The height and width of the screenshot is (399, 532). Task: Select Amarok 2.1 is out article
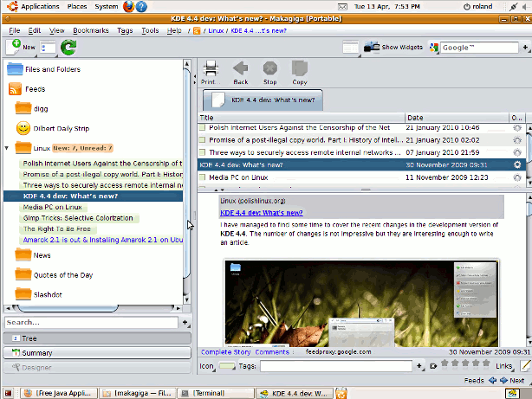coord(101,240)
